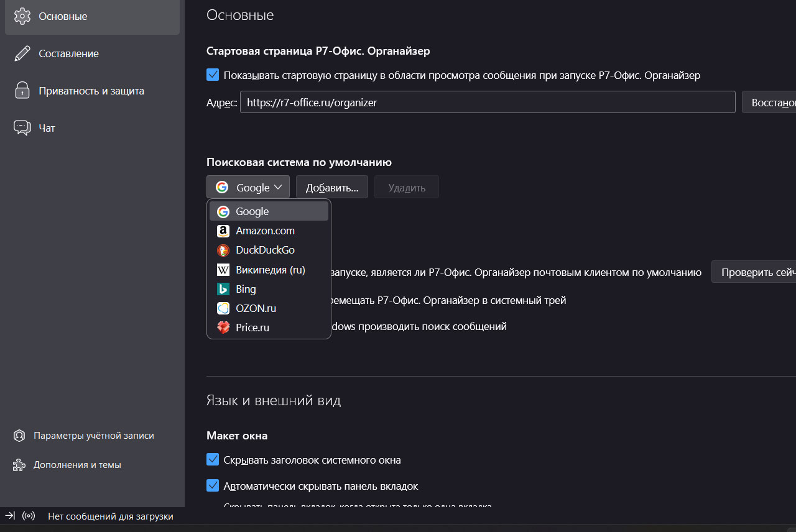Click the Google logo on the closed dropdown button
Screen dimensions: 796x532
pos(222,187)
